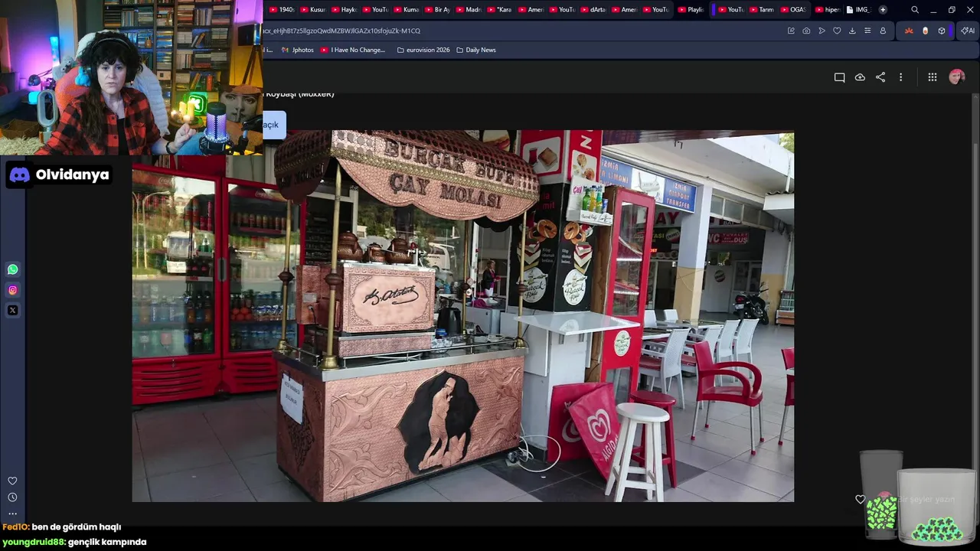Click chat message 'ben de gördüm haqlı'
Viewport: 980px width, 551px height.
click(76, 527)
